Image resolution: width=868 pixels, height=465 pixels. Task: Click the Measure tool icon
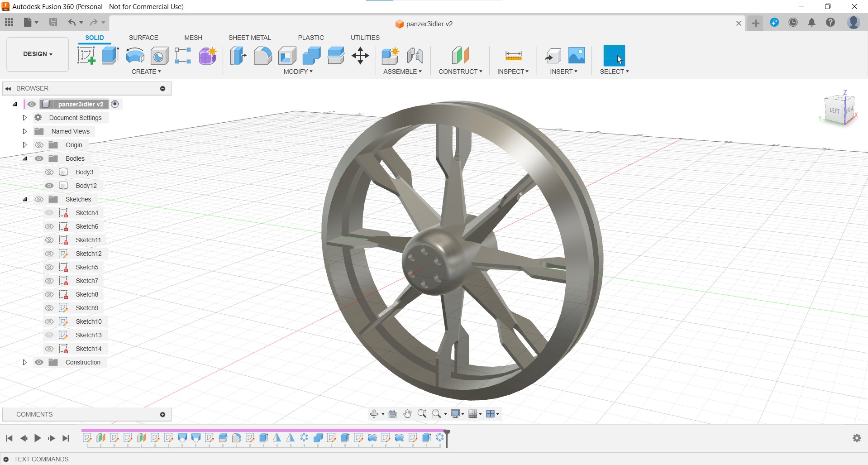[513, 56]
